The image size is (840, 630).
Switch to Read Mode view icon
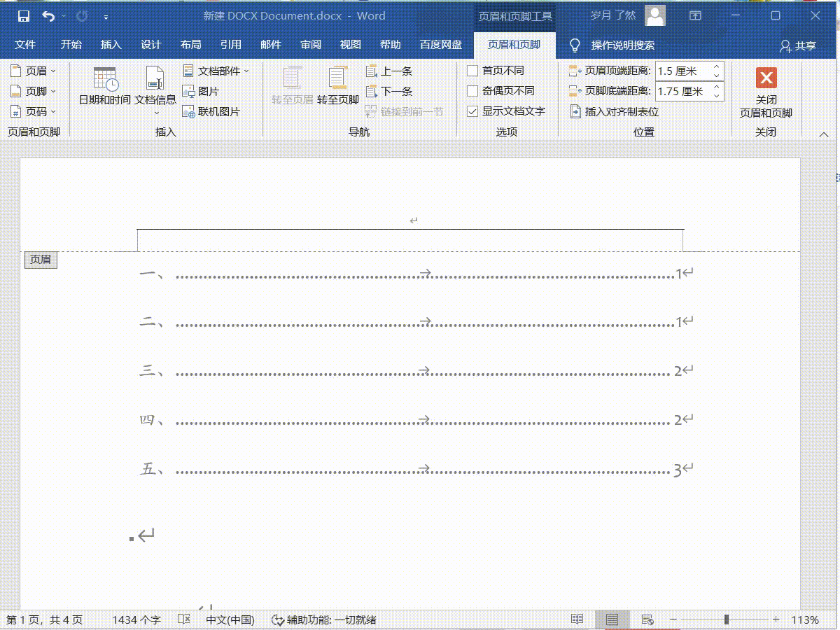pyautogui.click(x=577, y=619)
